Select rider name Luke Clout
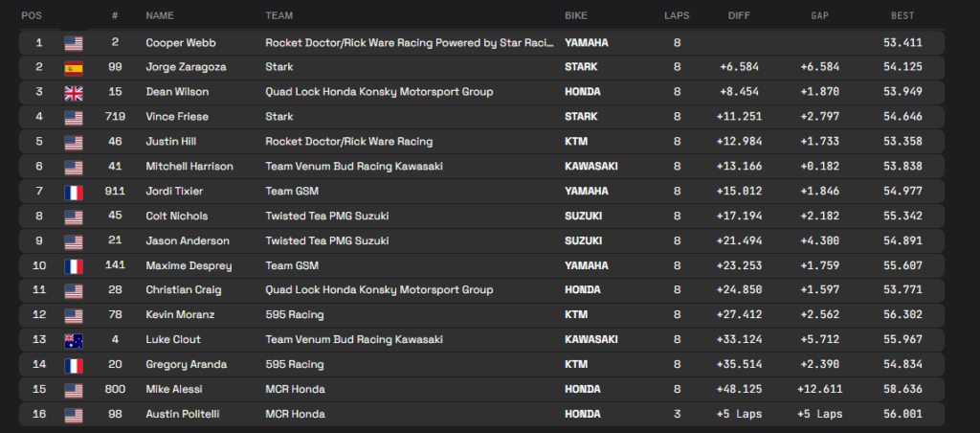 [174, 340]
